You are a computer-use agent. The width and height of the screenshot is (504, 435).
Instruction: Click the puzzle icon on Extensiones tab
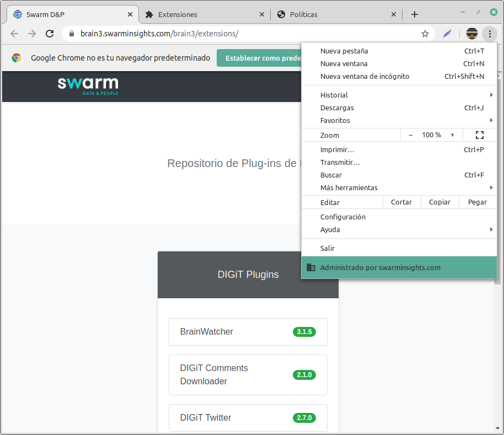coord(149,14)
